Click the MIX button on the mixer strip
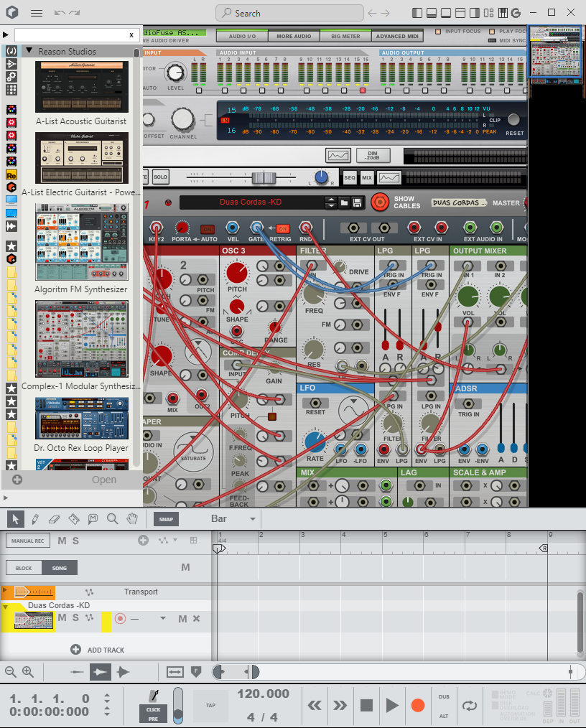Viewport: 586px width, 728px height. [x=367, y=177]
